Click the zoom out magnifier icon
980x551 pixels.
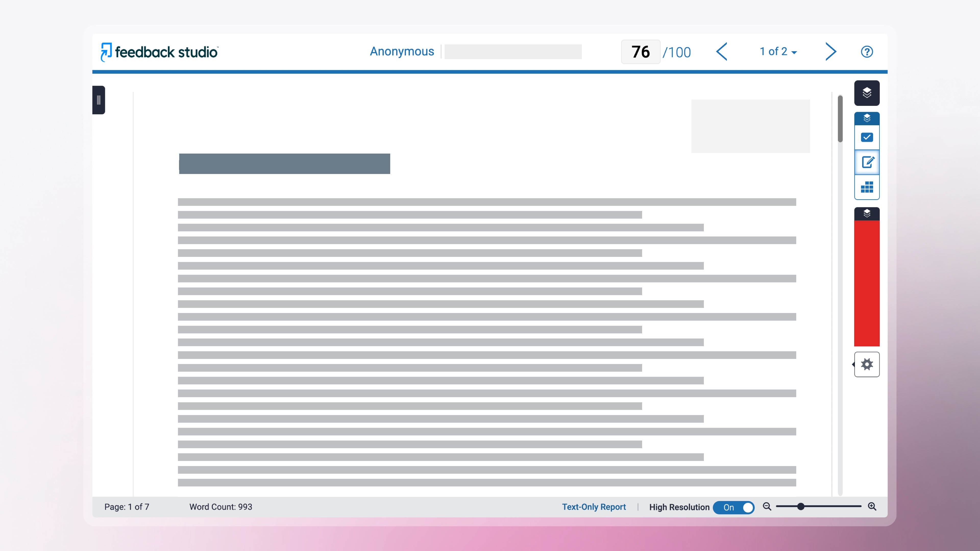pos(767,507)
